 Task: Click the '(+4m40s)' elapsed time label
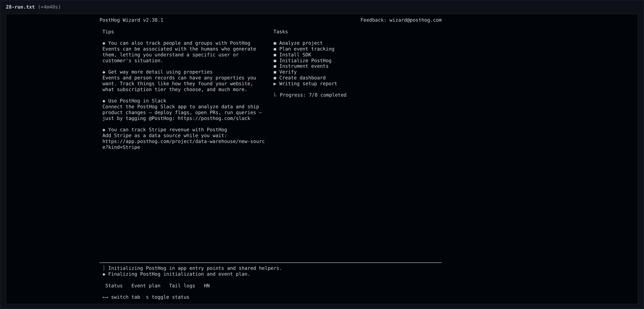[49, 7]
